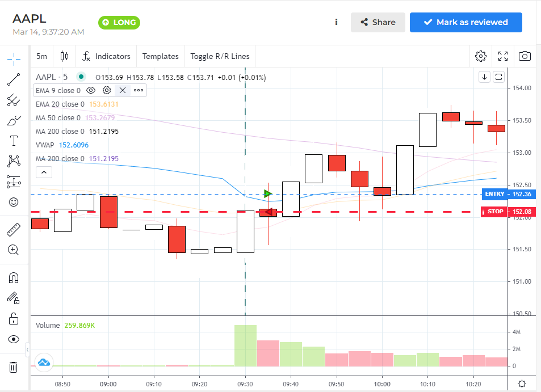
Task: Open time axis settings gear at bottom right
Action: [522, 383]
